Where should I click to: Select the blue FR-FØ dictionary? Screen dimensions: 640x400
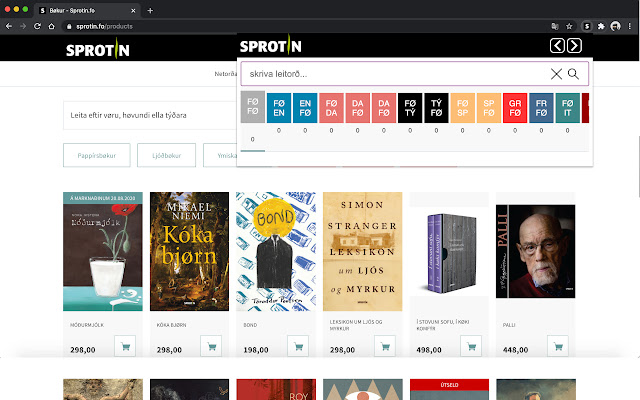(x=541, y=108)
